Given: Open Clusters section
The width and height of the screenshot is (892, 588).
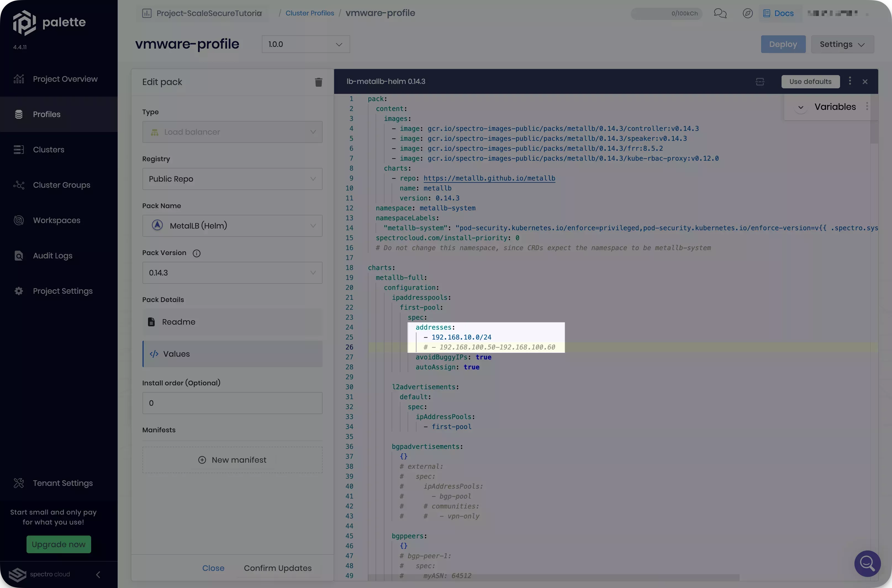Looking at the screenshot, I should coord(59,150).
